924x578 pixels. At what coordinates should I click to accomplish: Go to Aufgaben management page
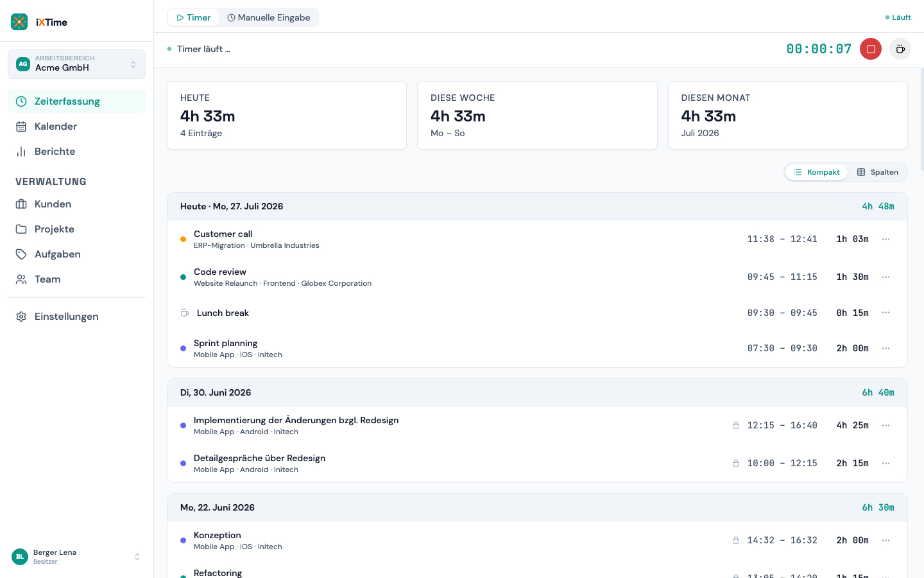pyautogui.click(x=76, y=254)
